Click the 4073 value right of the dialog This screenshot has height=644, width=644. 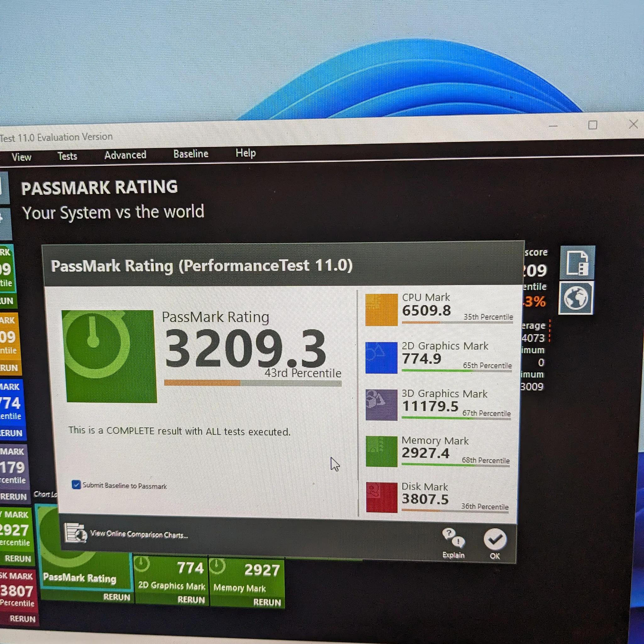click(x=533, y=338)
